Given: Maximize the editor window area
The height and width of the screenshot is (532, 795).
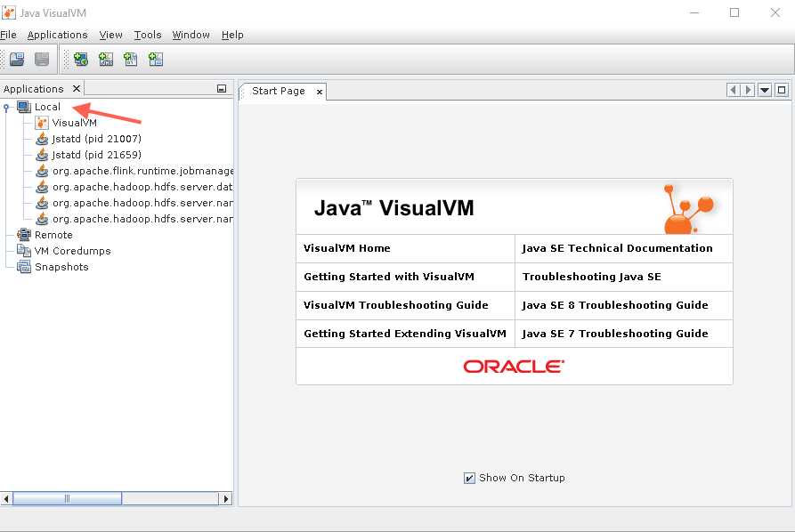Looking at the screenshot, I should (782, 90).
